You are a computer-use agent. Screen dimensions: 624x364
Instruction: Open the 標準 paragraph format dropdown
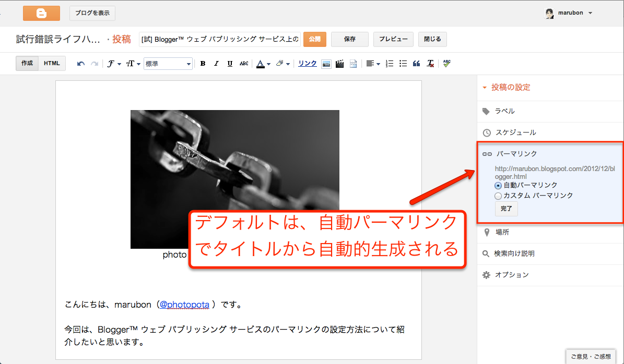[168, 64]
